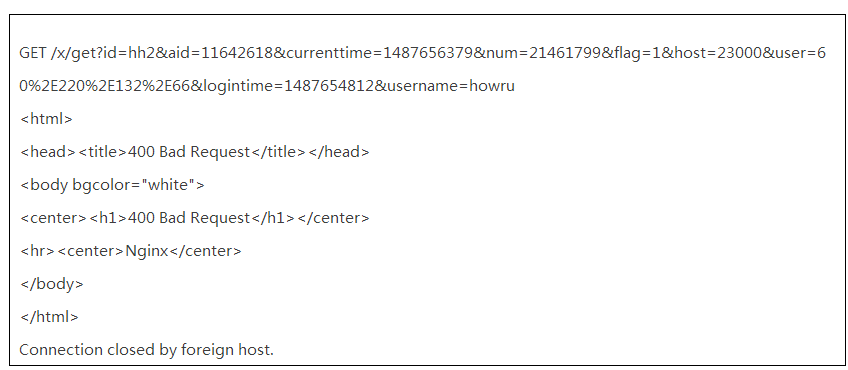Click the 0%2E220%2E132%2E66 encoded IP text
Viewport: 848px width, 370px height.
point(105,86)
